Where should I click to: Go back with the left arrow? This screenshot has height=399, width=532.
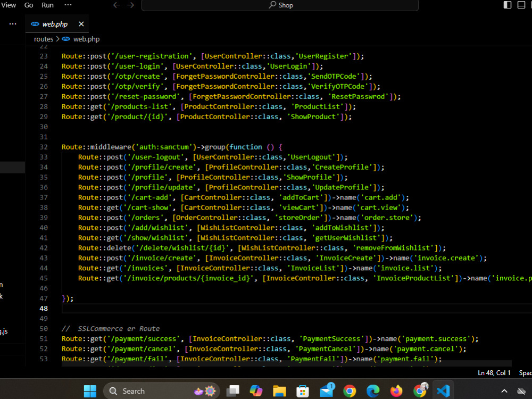(x=117, y=5)
